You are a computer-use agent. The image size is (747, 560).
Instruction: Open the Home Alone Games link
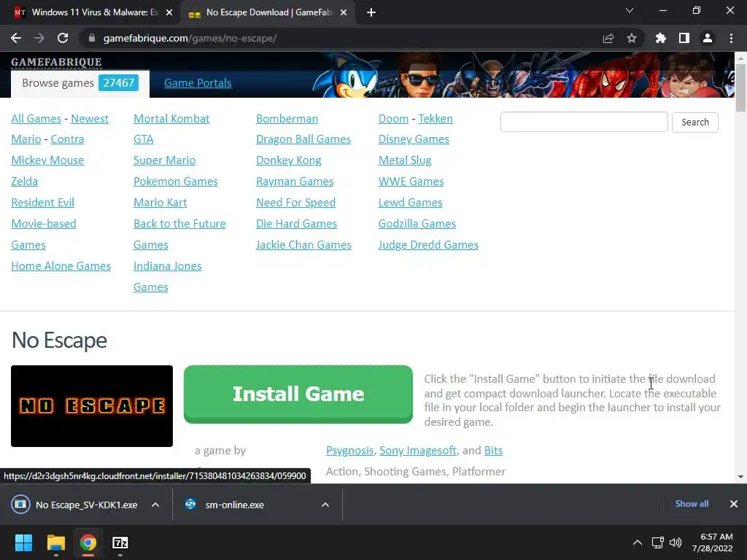(61, 265)
